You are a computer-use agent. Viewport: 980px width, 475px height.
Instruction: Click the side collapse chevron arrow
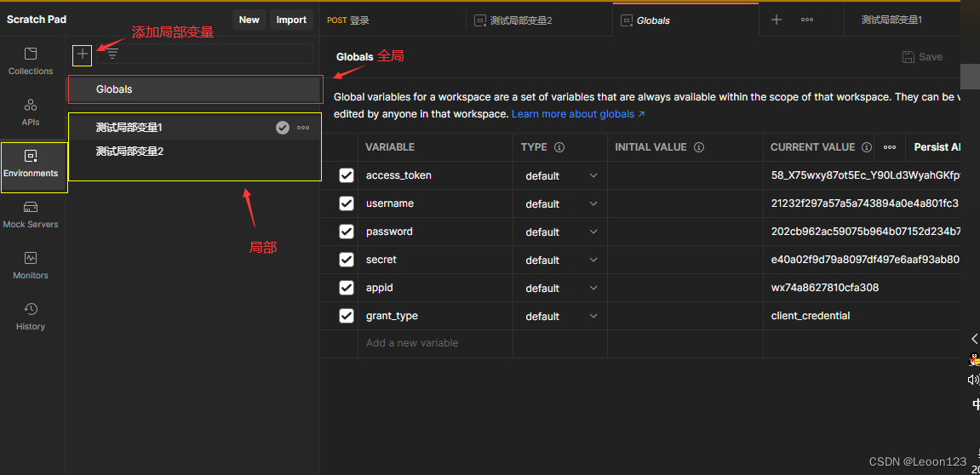975,338
